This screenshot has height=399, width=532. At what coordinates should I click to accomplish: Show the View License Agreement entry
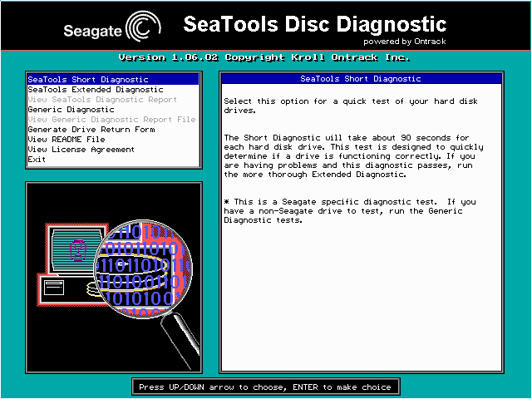(x=81, y=150)
